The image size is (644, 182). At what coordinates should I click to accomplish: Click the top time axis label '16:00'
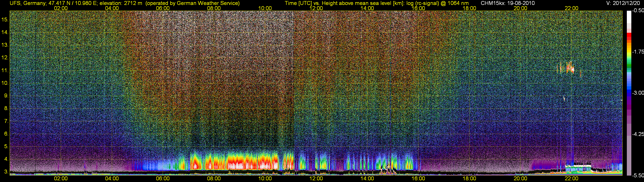[x=418, y=8]
